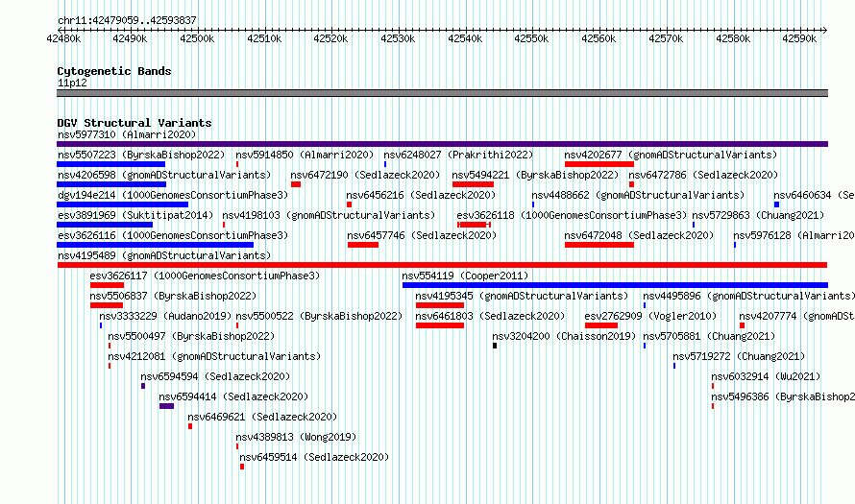Select nsv6594594 (Sedlazeck2020) label
This screenshot has width=855, height=504.
pos(215,376)
